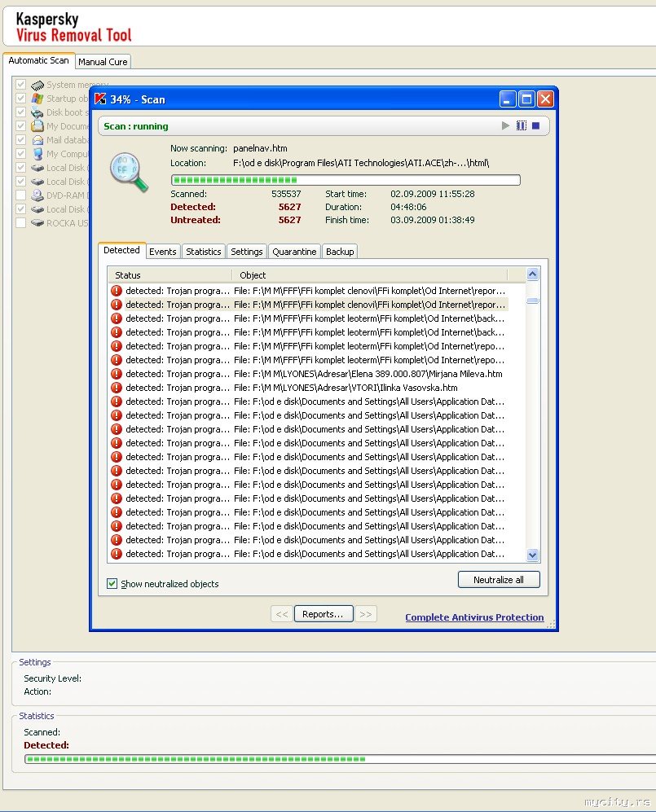
Task: Click the Mail databases envelope icon
Action: point(37,140)
